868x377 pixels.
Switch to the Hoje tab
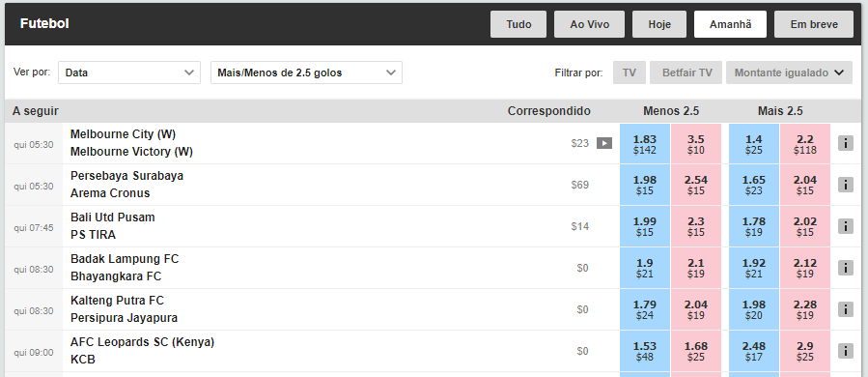pyautogui.click(x=659, y=24)
